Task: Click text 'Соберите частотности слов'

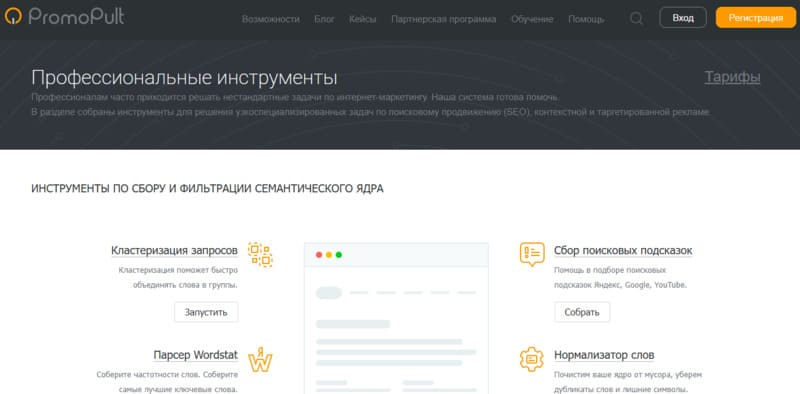Action: coord(148,375)
